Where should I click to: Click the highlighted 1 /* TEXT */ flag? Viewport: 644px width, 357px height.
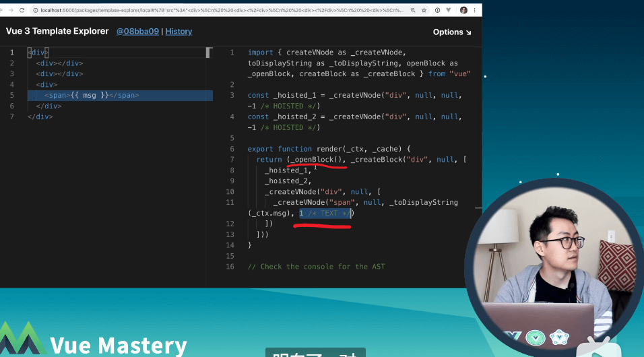pos(325,214)
